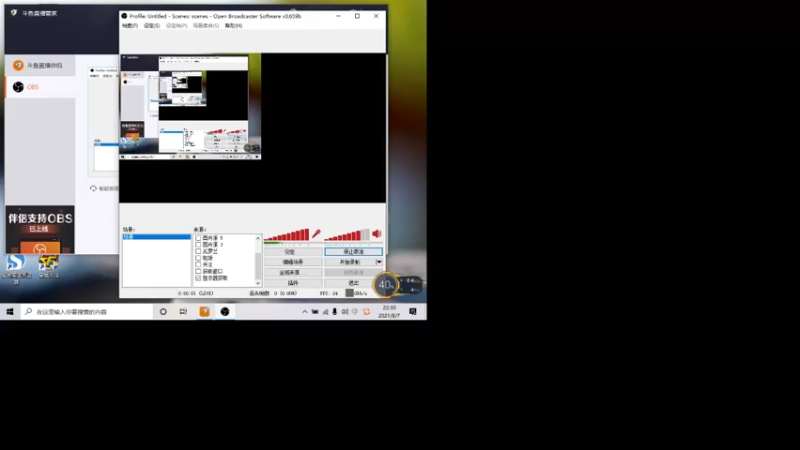Open the Windows Start menu
This screenshot has height=450, width=800.
tap(10, 311)
